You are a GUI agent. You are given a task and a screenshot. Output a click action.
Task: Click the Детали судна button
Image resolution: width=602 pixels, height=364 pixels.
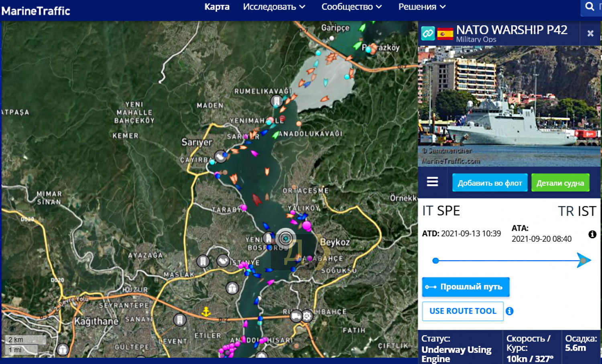560,183
